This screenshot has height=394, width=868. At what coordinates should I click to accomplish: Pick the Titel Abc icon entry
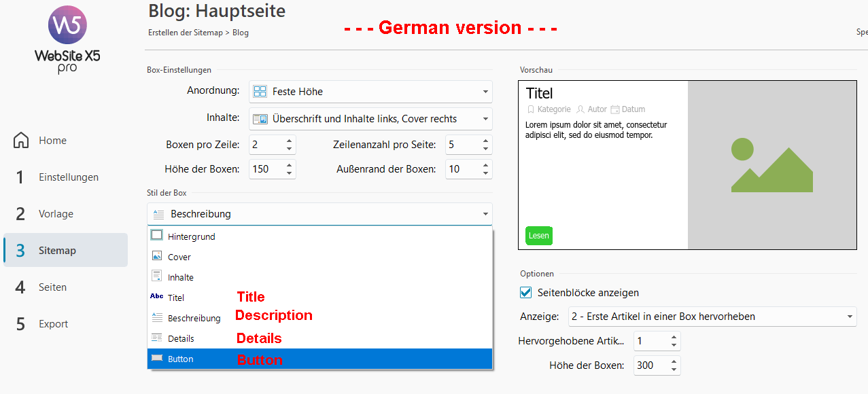(157, 297)
